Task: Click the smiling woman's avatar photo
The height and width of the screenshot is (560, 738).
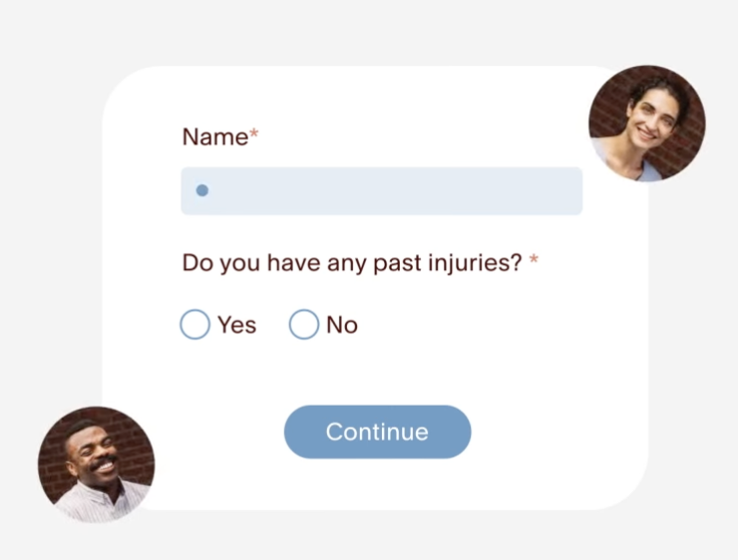Action: point(646,124)
